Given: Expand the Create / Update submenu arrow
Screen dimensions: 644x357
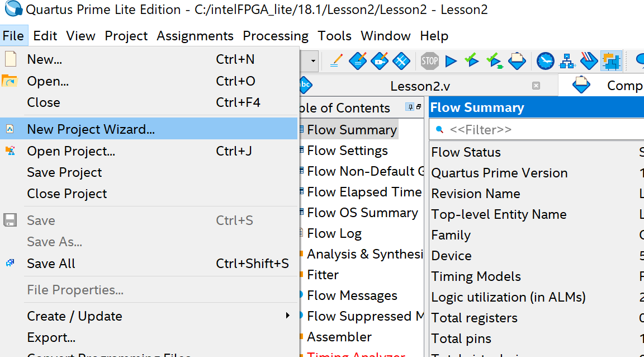Looking at the screenshot, I should pyautogui.click(x=287, y=316).
